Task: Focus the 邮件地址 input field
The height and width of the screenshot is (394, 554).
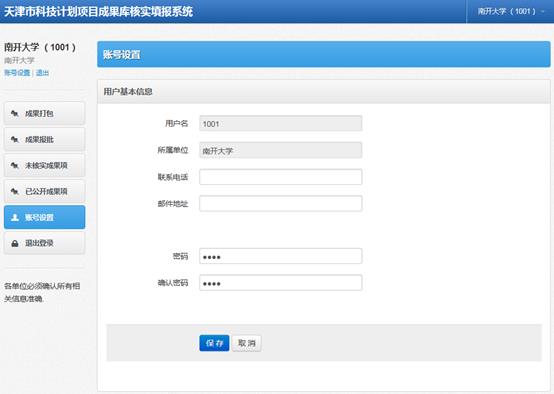Action: [x=281, y=204]
